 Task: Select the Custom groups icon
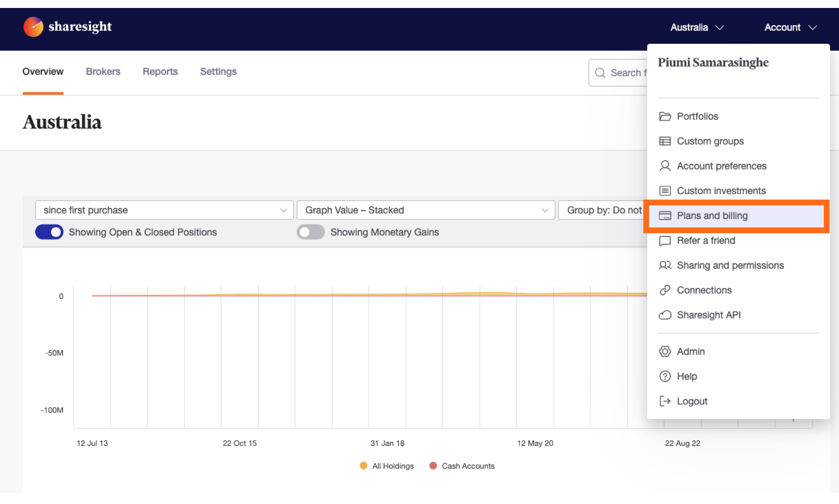pos(665,141)
